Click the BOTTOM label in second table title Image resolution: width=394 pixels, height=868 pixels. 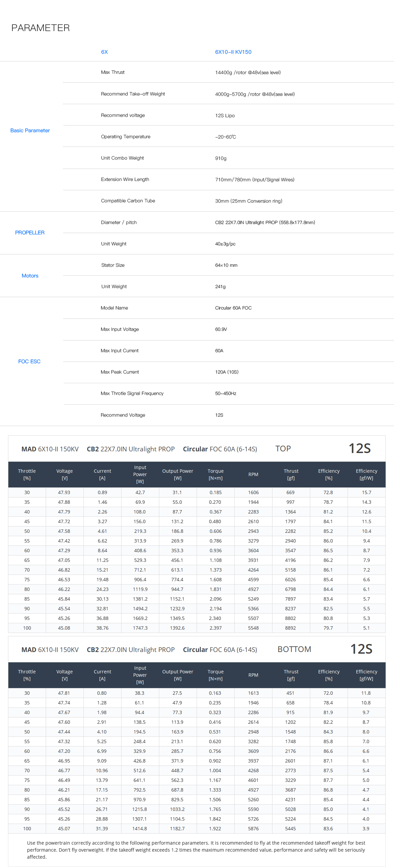click(x=294, y=649)
